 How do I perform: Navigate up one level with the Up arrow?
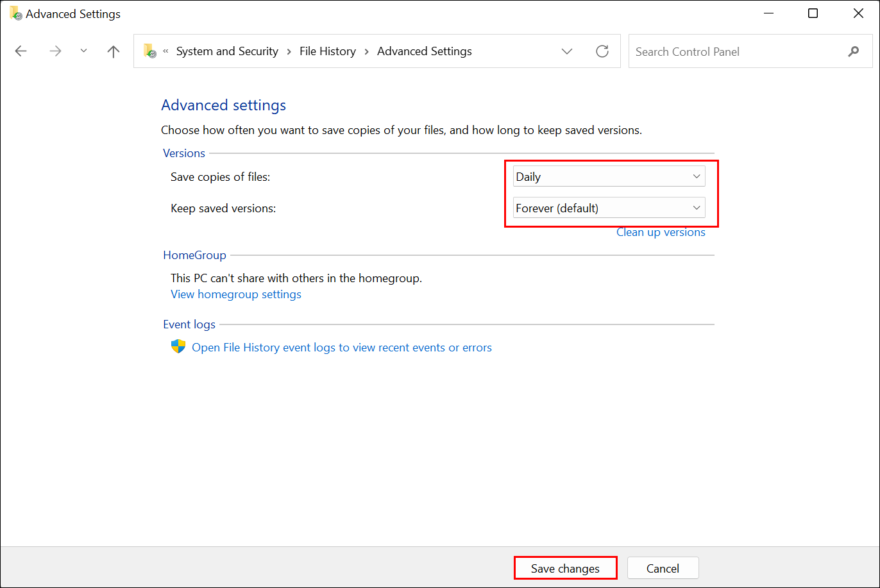113,51
